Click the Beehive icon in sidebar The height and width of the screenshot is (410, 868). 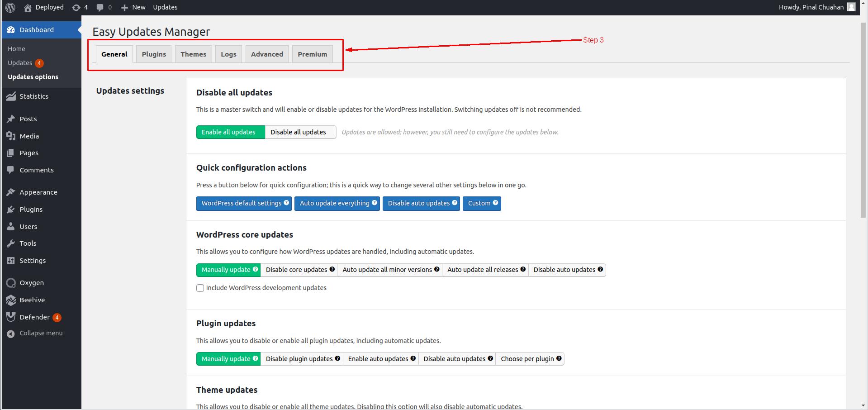tap(11, 300)
